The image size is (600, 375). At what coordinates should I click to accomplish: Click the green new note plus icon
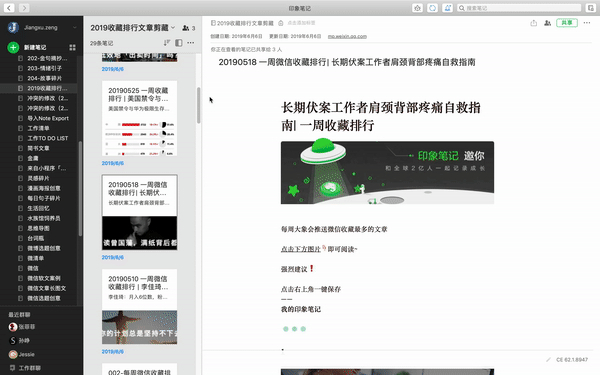click(13, 47)
